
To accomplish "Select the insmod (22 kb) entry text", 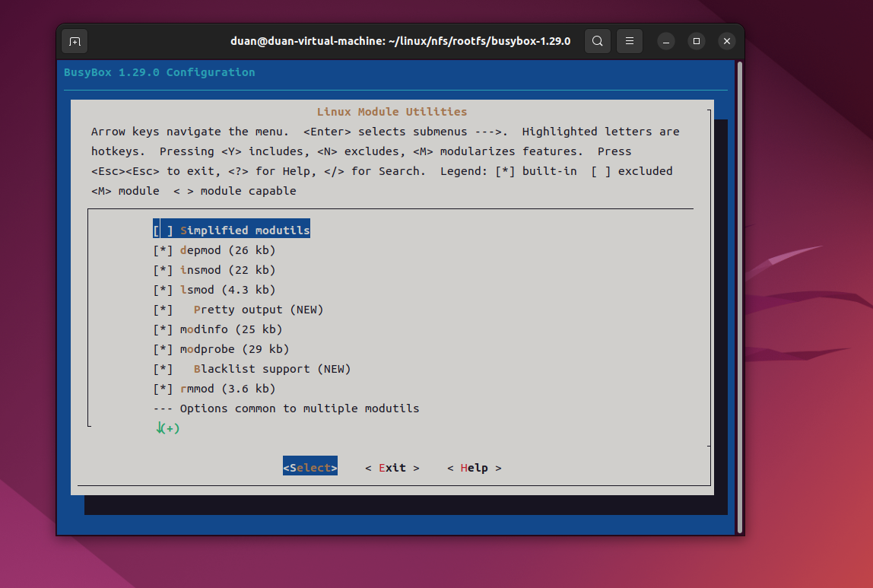I will pyautogui.click(x=227, y=270).
